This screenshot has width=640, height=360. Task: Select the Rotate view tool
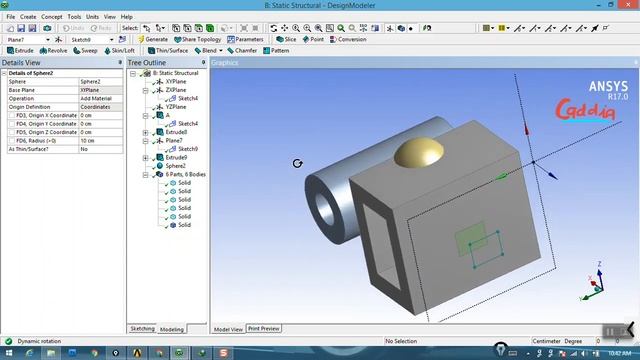point(273,28)
